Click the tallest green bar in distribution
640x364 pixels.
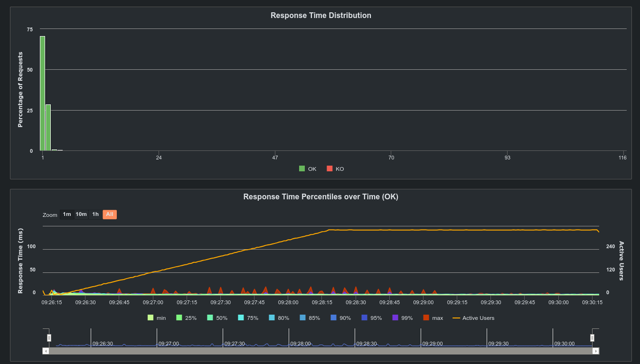(x=42, y=93)
